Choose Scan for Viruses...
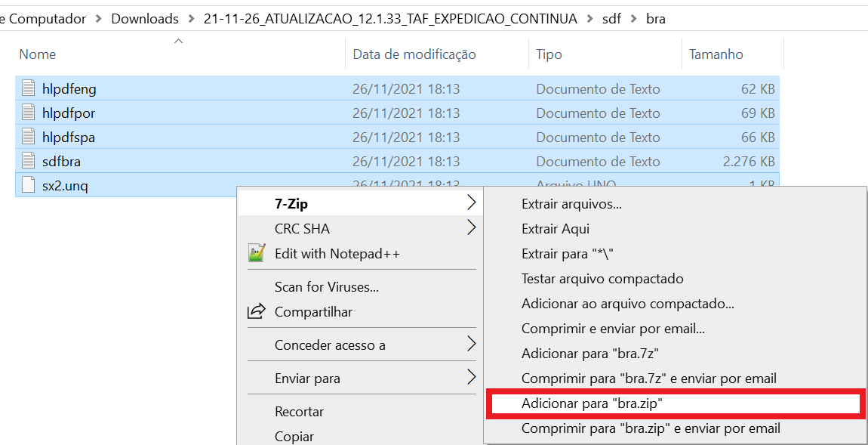This screenshot has height=445, width=868. (x=360, y=287)
